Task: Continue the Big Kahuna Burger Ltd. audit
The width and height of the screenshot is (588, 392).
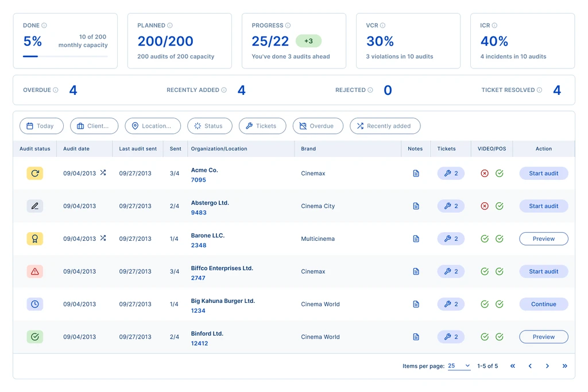Action: (544, 303)
